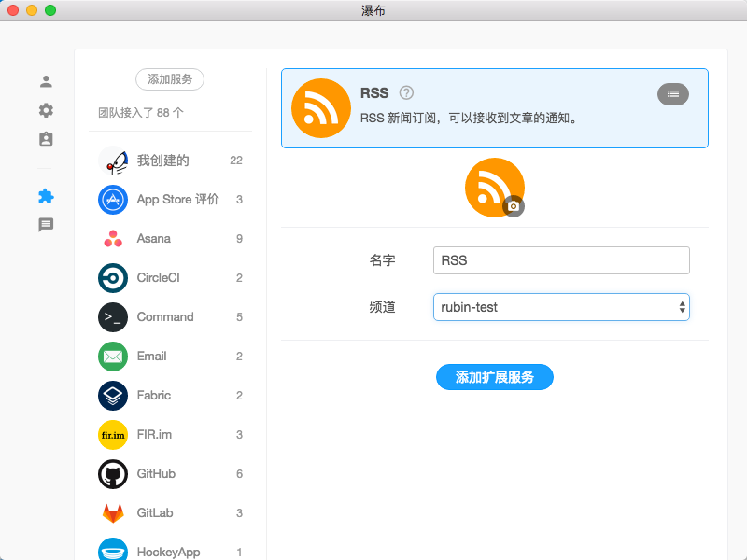The image size is (747, 560).
Task: Select the Command service label
Action: [165, 317]
